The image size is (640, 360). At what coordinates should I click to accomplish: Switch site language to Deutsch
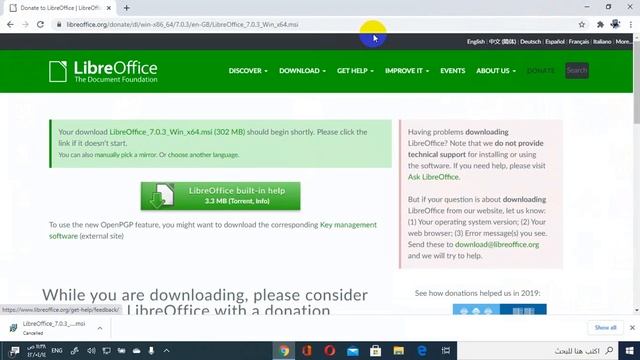530,42
